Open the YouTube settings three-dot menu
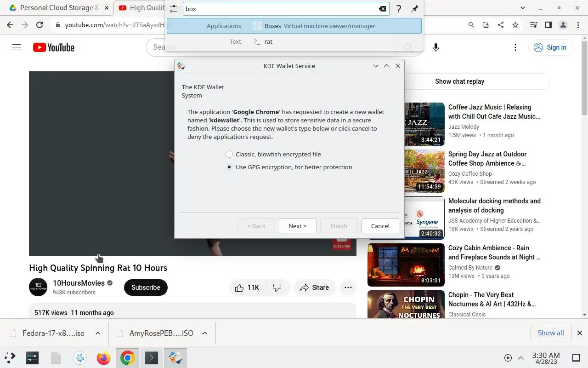The image size is (588, 368). (x=515, y=47)
